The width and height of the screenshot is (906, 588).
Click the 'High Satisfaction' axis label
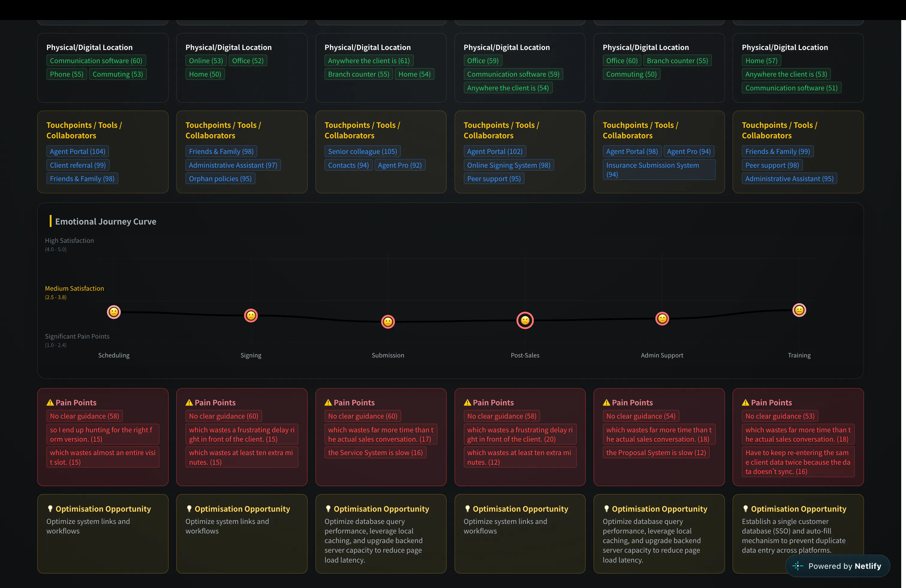tap(69, 240)
